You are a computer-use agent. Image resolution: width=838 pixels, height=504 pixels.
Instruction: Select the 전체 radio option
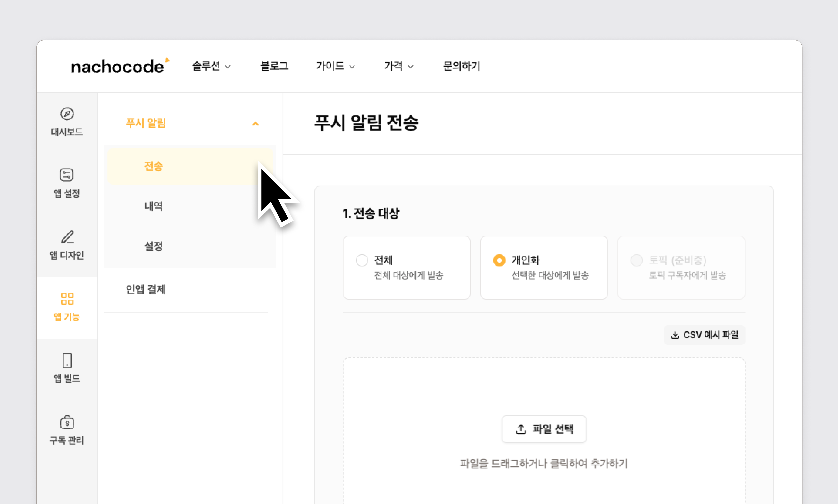(x=362, y=260)
